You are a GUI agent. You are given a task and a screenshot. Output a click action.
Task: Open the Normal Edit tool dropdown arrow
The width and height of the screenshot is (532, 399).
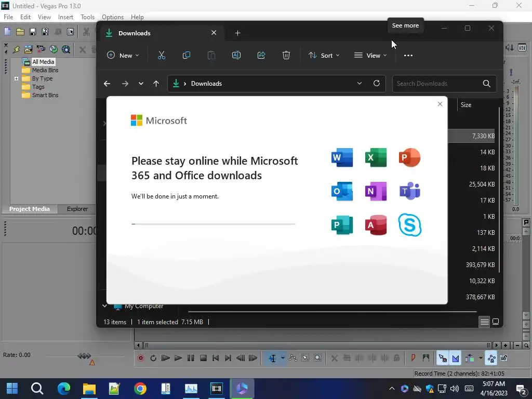click(282, 358)
